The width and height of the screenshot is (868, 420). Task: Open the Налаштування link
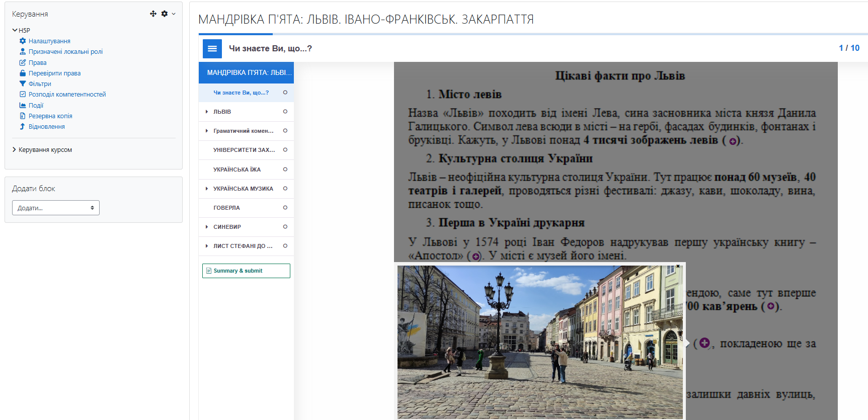[x=49, y=41]
